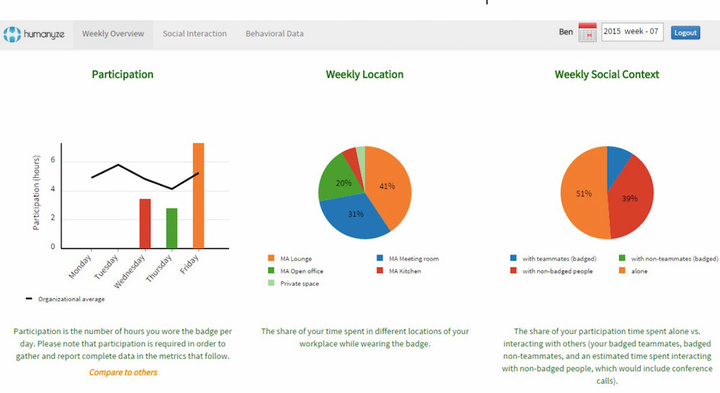Click the MA Kitchen red legend swatch

[x=380, y=270]
